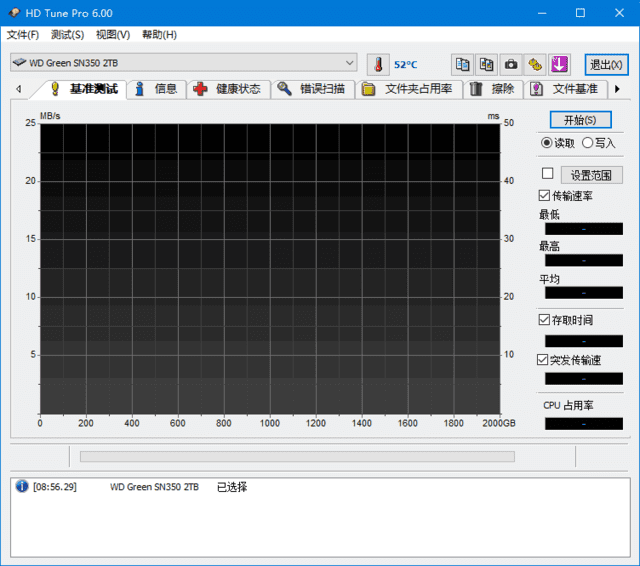The width and height of the screenshot is (640, 566).
Task: Disable the 突发传输速 checkbox
Action: (545, 359)
